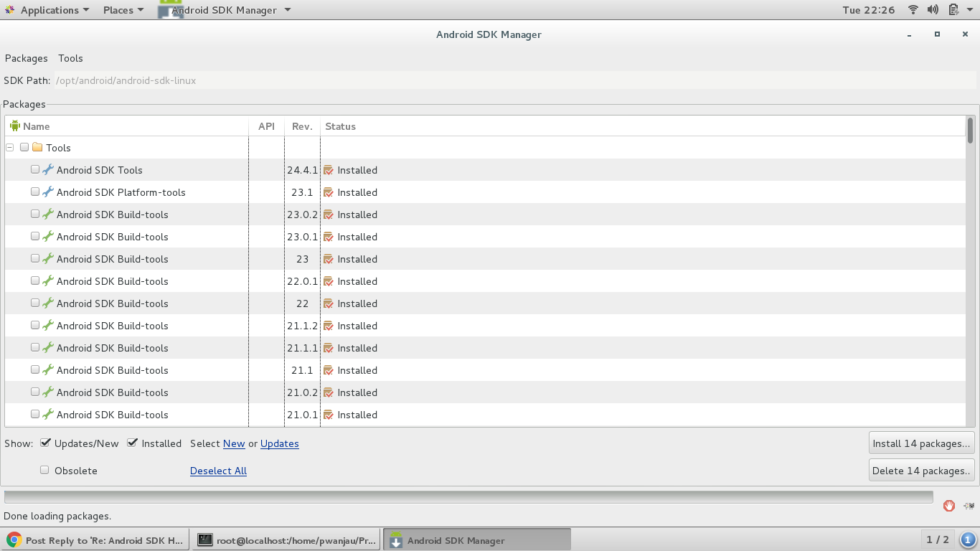Uncheck the Updates/New show filter

(45, 443)
